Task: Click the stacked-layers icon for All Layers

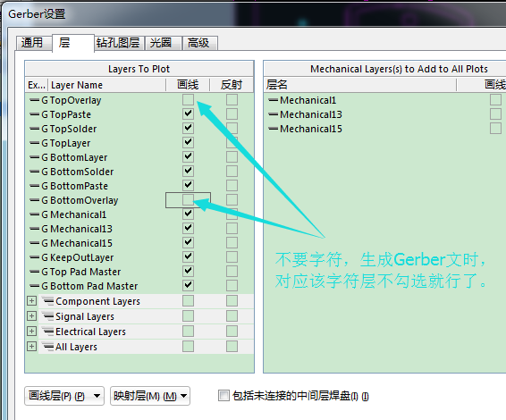Action: [48, 347]
